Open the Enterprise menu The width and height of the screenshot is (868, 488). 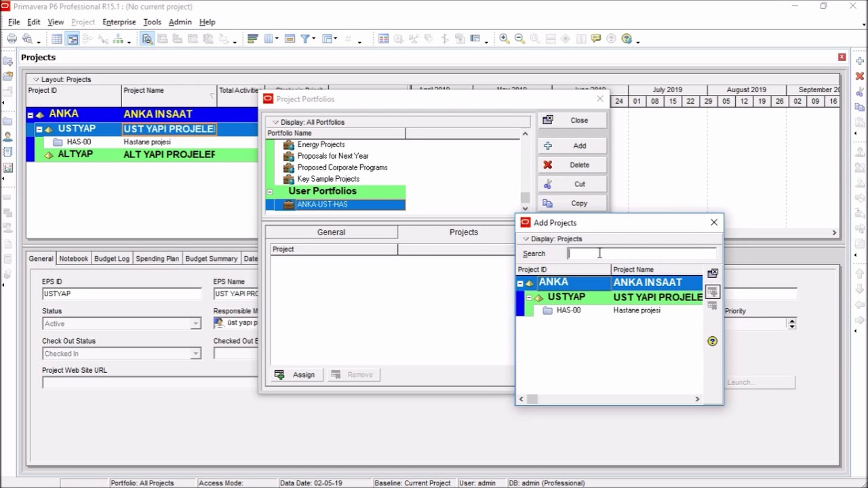pos(119,22)
